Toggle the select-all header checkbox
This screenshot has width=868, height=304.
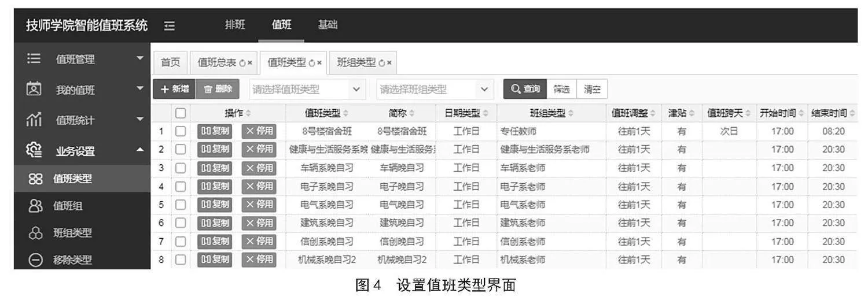(x=181, y=113)
